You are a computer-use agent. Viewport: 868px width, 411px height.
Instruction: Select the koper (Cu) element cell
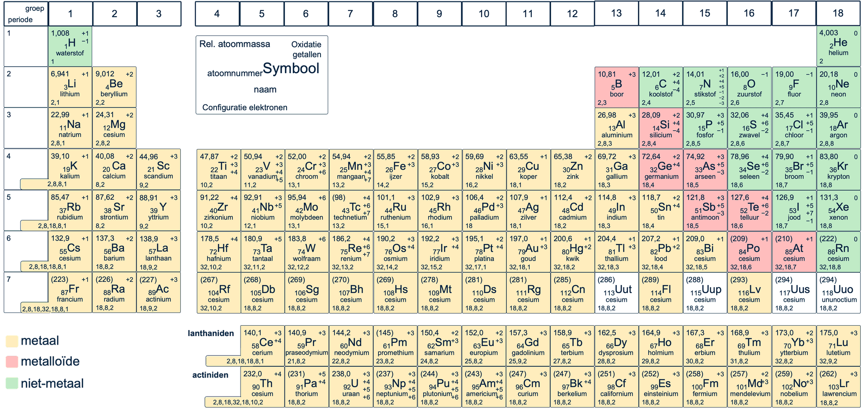(528, 169)
